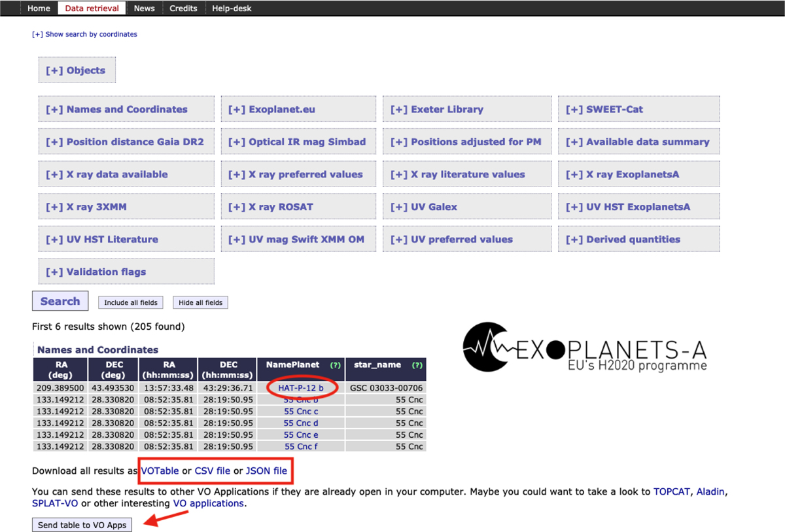Expand the Objects section
This screenshot has height=532, width=785.
(76, 70)
